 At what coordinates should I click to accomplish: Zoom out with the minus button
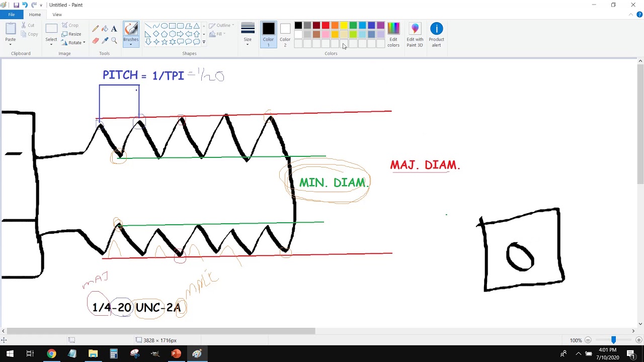(x=588, y=340)
